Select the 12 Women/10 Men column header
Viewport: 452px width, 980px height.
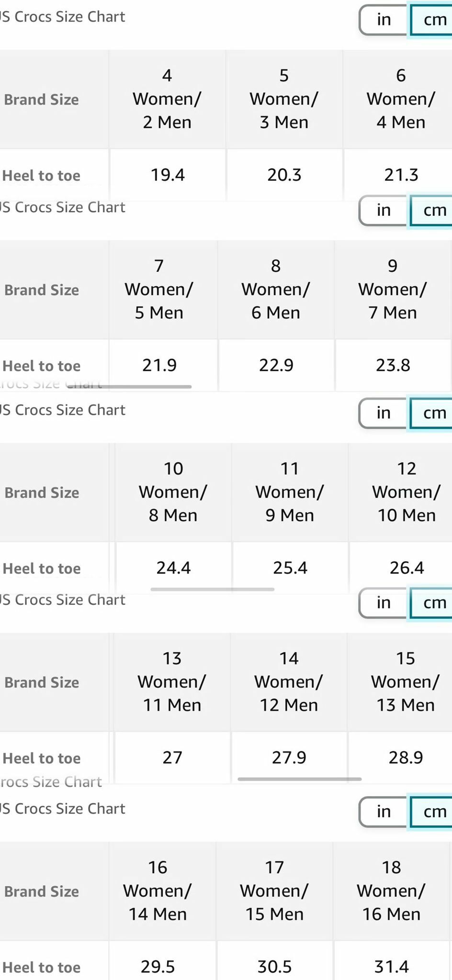pyautogui.click(x=407, y=492)
